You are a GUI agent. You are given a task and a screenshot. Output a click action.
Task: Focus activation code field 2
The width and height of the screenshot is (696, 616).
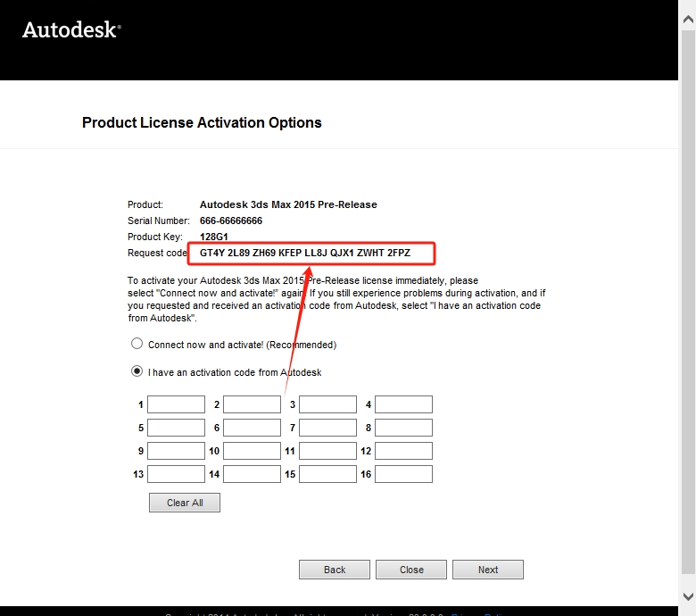coord(252,404)
